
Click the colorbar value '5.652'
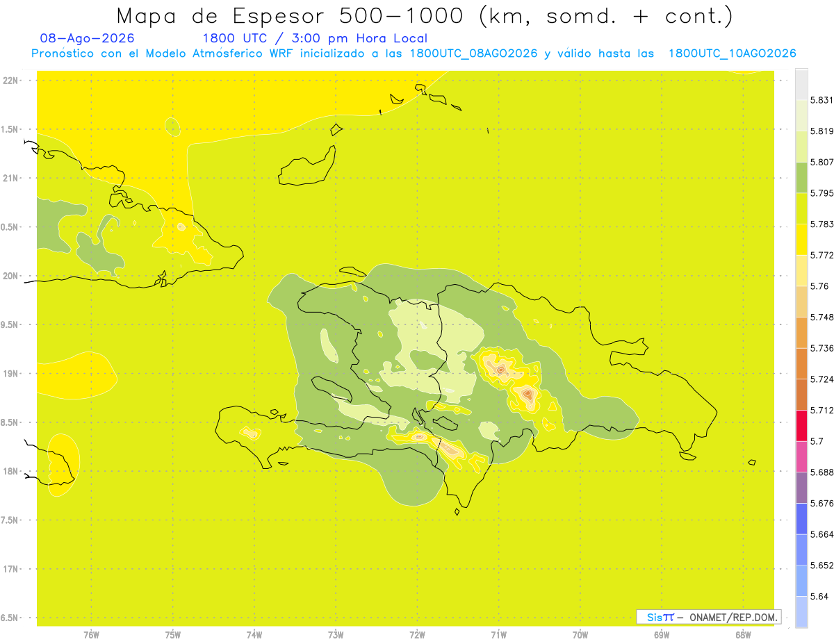point(822,565)
